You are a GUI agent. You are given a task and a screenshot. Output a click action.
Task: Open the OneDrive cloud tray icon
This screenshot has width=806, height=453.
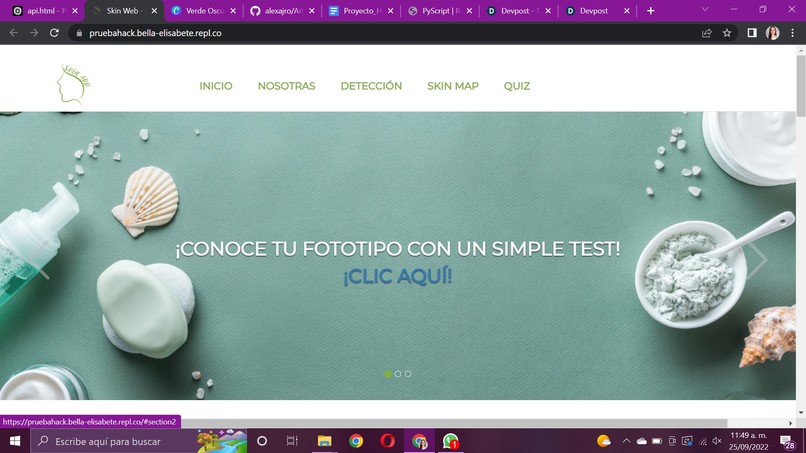[642, 441]
